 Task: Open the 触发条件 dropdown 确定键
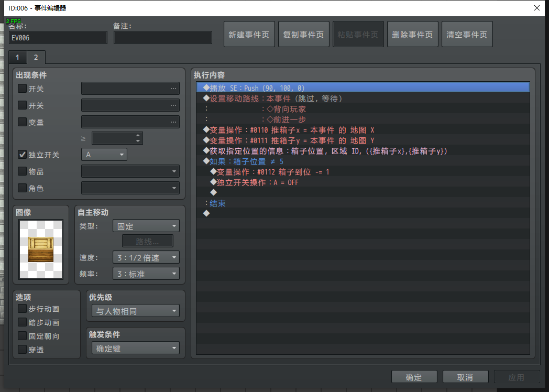click(136, 348)
